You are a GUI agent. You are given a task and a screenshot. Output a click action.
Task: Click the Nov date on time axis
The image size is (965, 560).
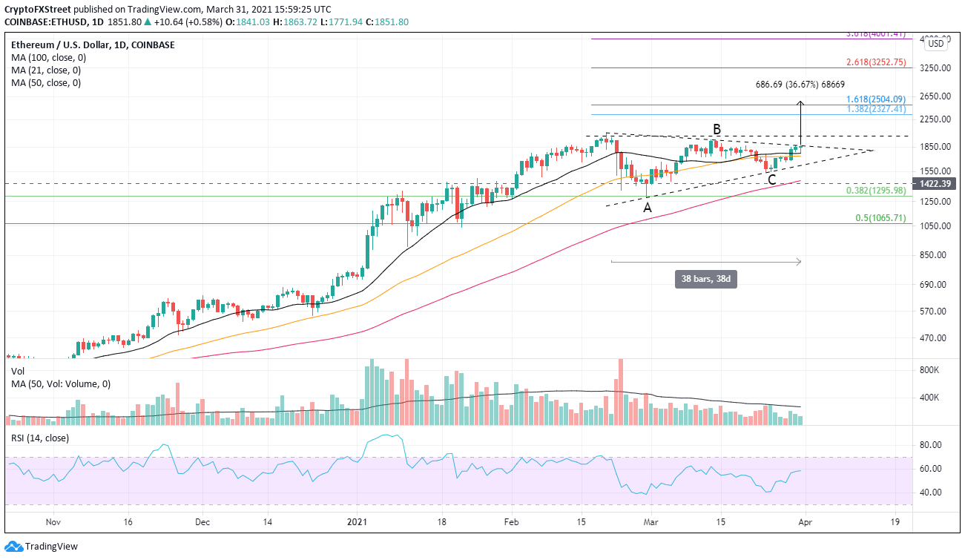(x=54, y=522)
